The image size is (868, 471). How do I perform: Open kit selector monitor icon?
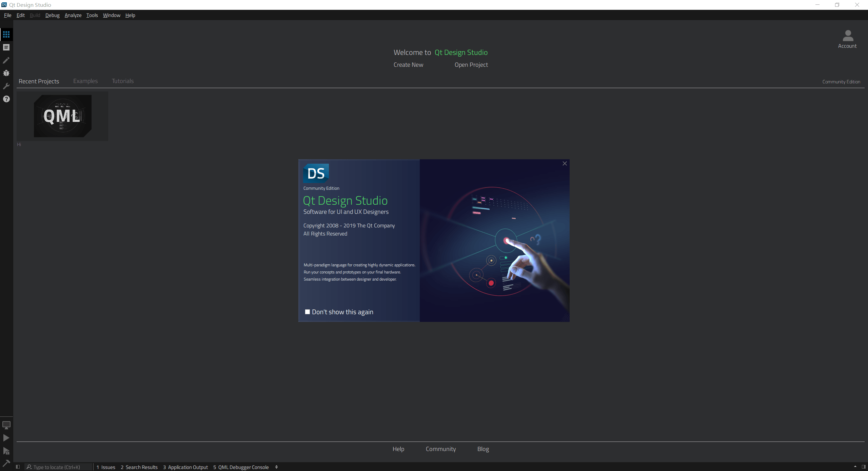pyautogui.click(x=6, y=425)
